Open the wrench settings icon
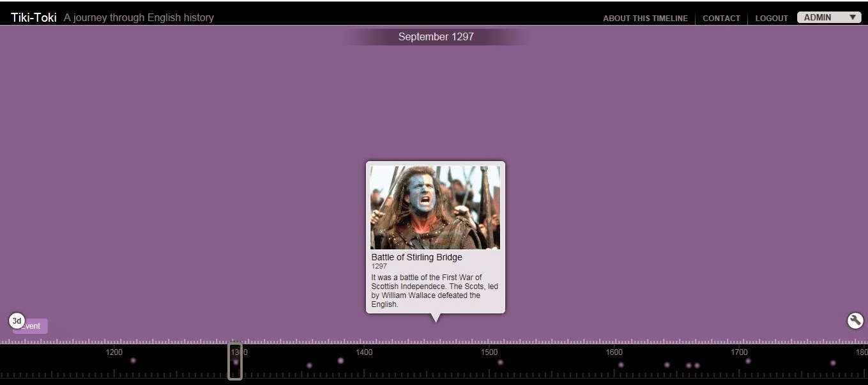The height and width of the screenshot is (385, 868). [x=855, y=320]
